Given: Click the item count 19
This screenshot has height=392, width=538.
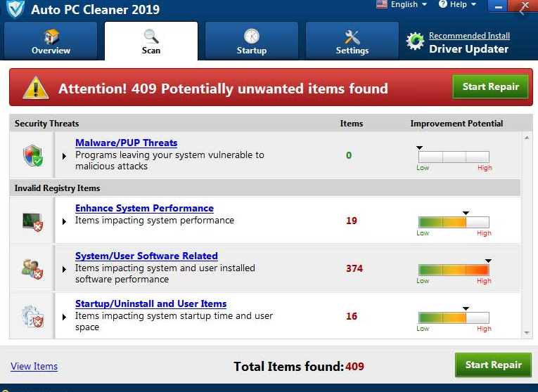Looking at the screenshot, I should coord(352,221).
